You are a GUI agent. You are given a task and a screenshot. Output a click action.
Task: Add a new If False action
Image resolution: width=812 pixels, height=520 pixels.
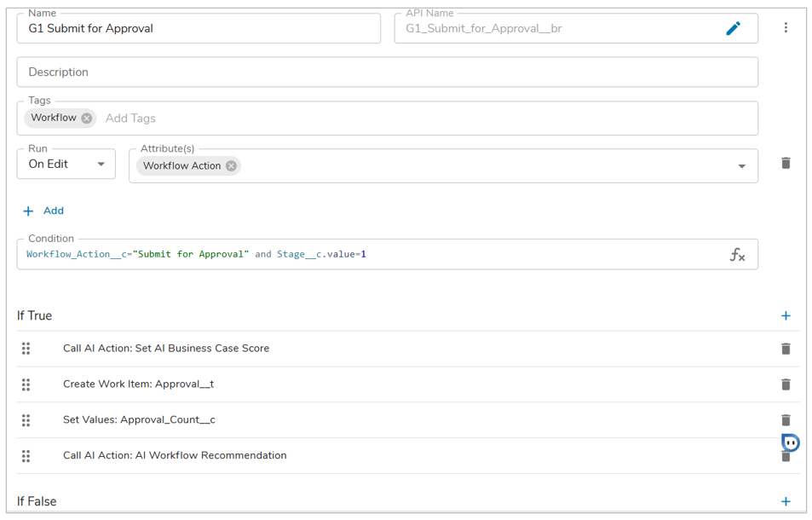(x=786, y=501)
